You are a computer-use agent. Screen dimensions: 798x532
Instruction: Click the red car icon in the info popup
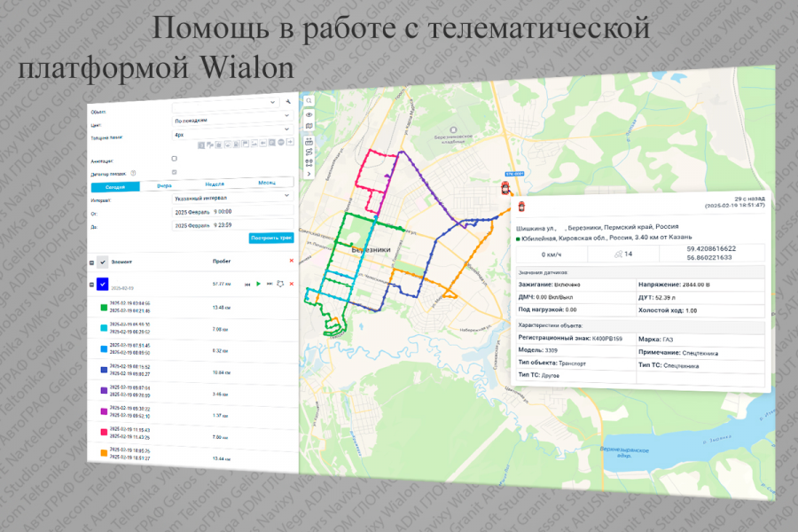pos(521,207)
